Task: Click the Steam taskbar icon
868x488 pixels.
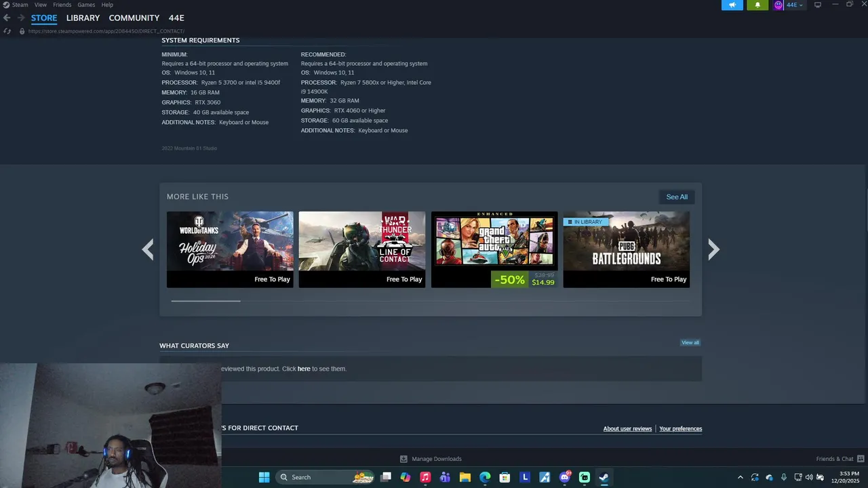Action: 604,477
